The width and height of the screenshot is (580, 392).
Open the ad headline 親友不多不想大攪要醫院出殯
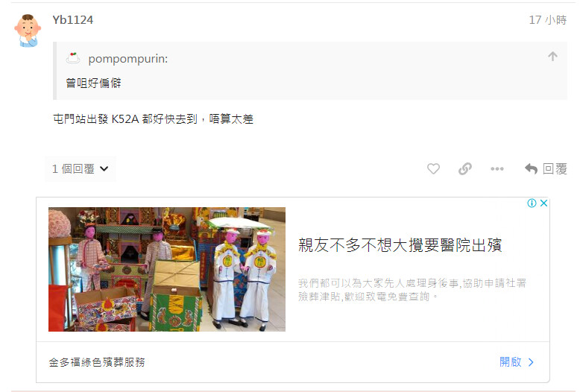(400, 245)
